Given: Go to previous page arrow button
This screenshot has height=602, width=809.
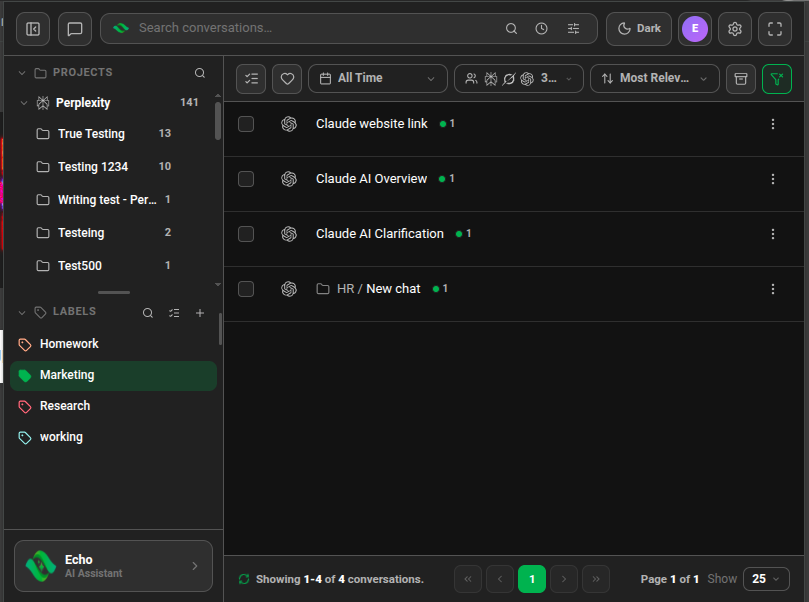Looking at the screenshot, I should [x=499, y=579].
